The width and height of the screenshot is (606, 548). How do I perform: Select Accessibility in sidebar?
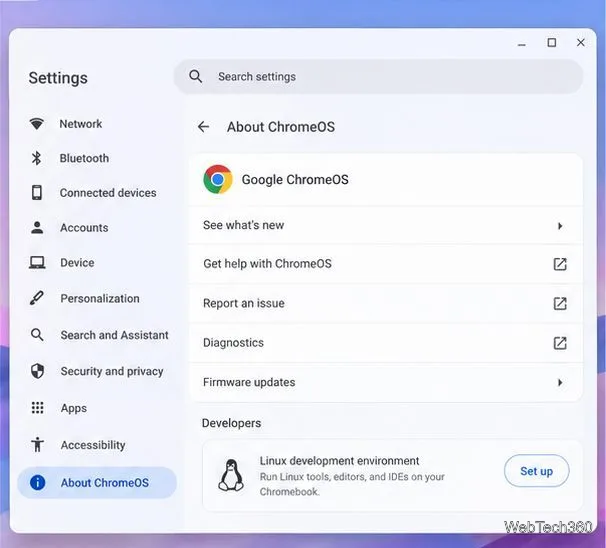pyautogui.click(x=97, y=445)
